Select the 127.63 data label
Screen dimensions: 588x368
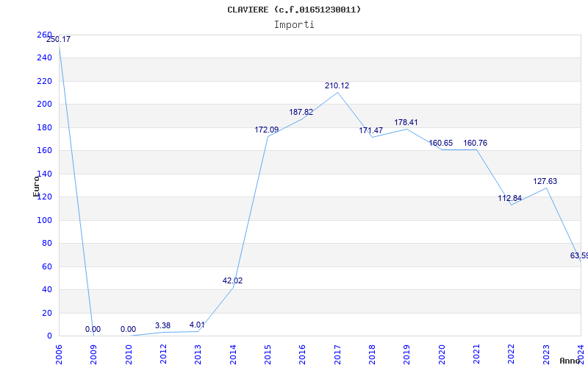point(545,181)
